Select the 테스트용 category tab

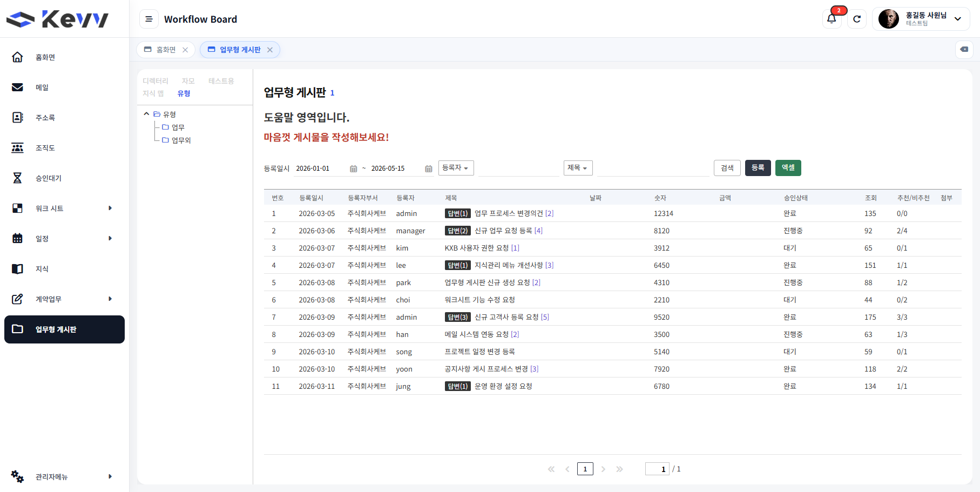[221, 81]
